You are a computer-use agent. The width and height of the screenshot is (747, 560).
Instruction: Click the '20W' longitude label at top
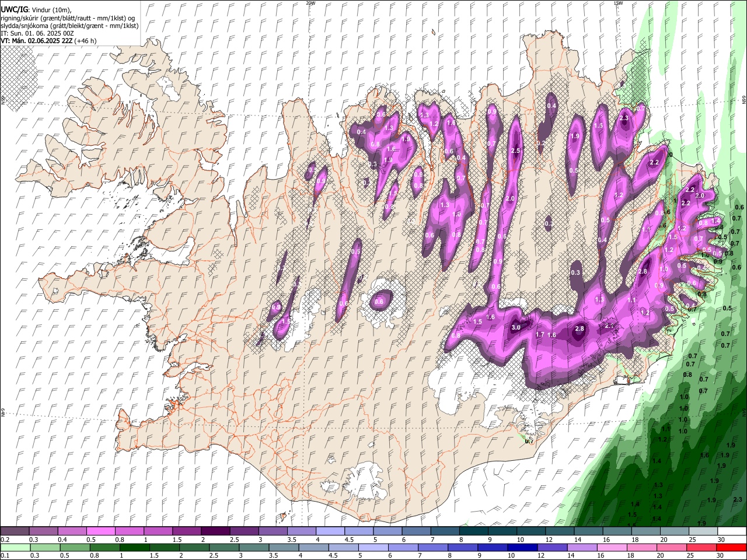(x=310, y=3)
